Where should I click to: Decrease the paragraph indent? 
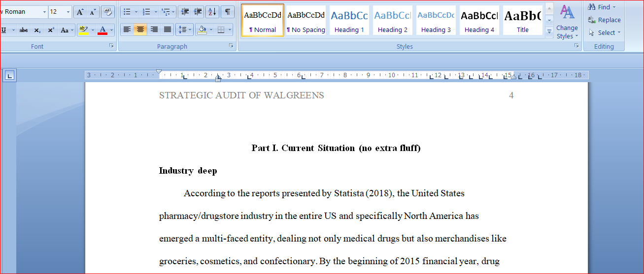click(184, 12)
